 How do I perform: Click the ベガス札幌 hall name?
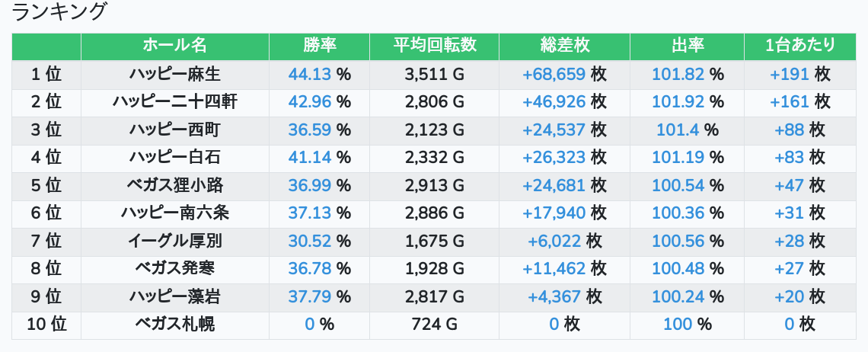[174, 325]
